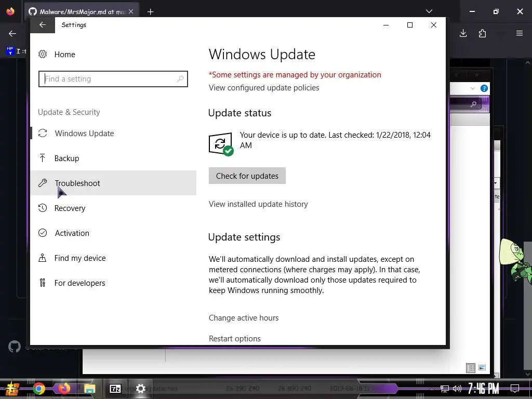Click the Firefox logo in title bar
This screenshot has width=532, height=399.
[x=10, y=11]
